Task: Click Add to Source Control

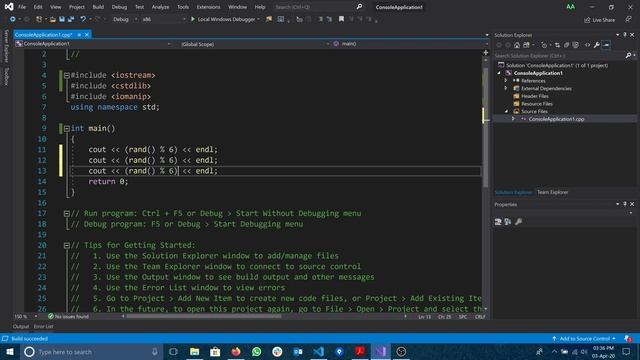Action: coord(584,339)
